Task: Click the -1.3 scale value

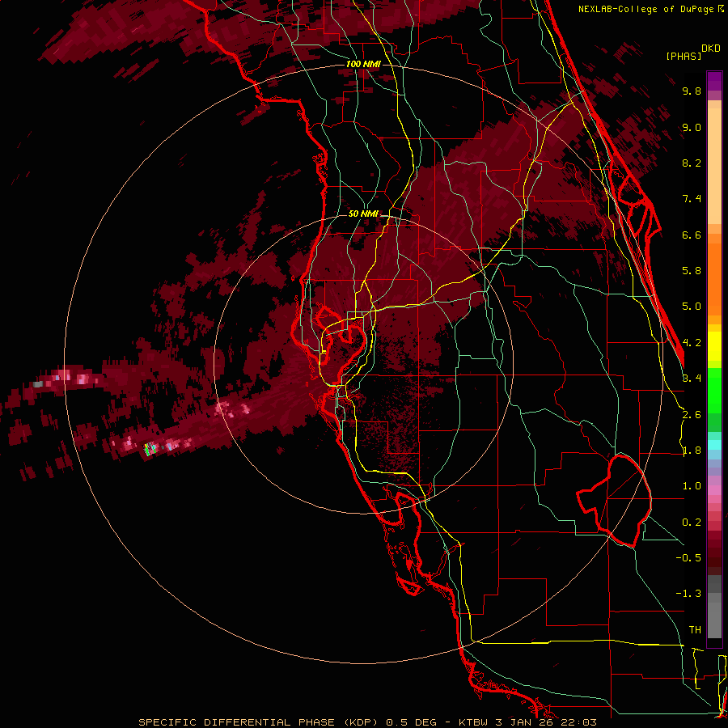Action: [688, 594]
